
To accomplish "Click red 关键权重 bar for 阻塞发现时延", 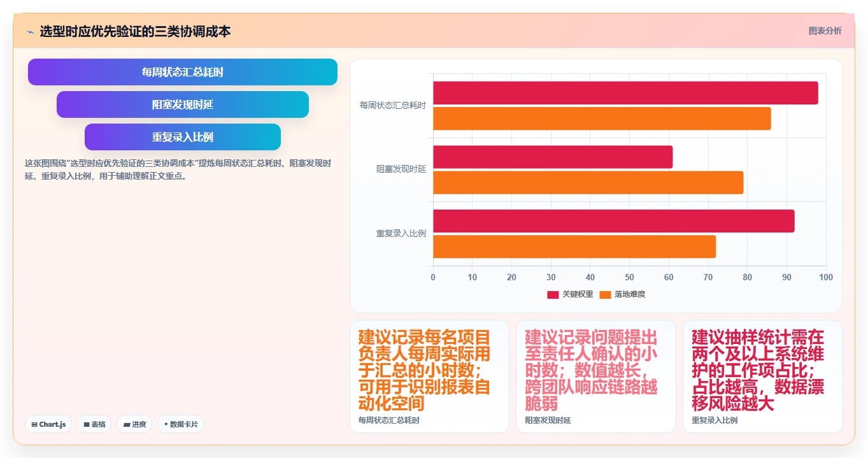I will pyautogui.click(x=553, y=157).
